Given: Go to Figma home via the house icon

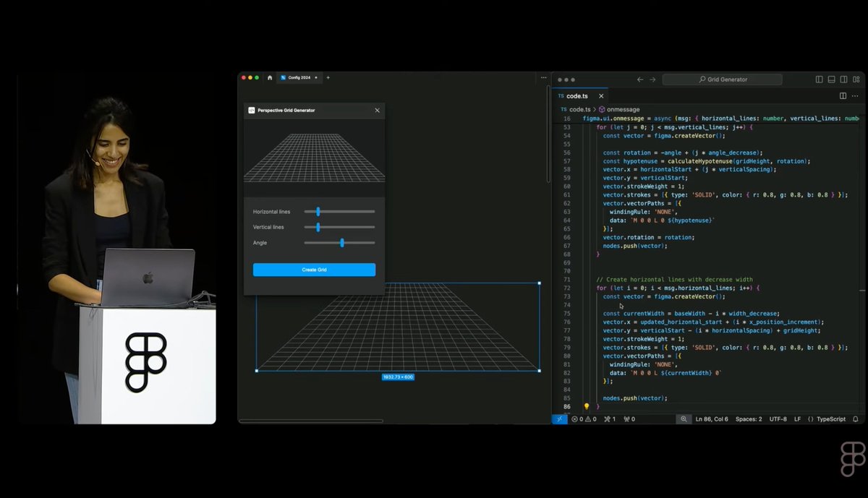Looking at the screenshot, I should coord(270,77).
